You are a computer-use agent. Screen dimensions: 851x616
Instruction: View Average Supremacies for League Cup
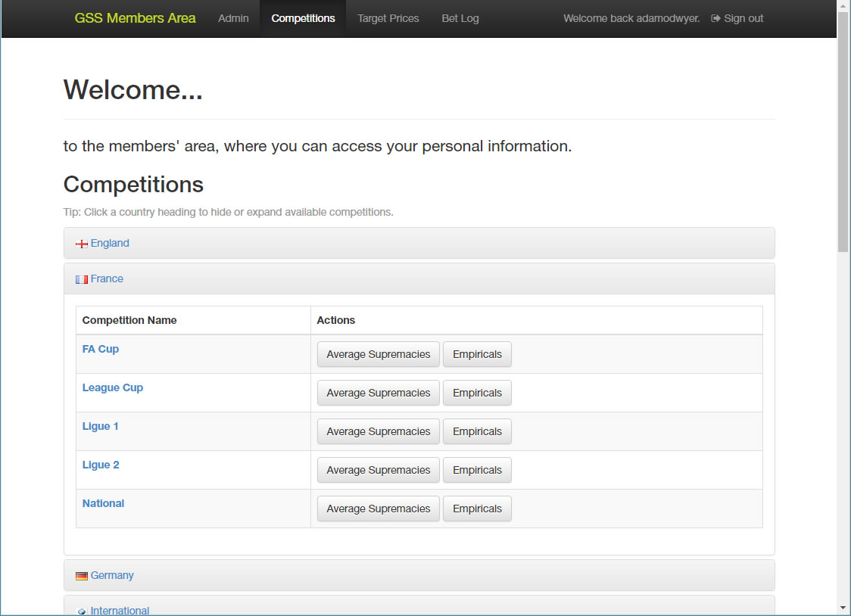(379, 393)
